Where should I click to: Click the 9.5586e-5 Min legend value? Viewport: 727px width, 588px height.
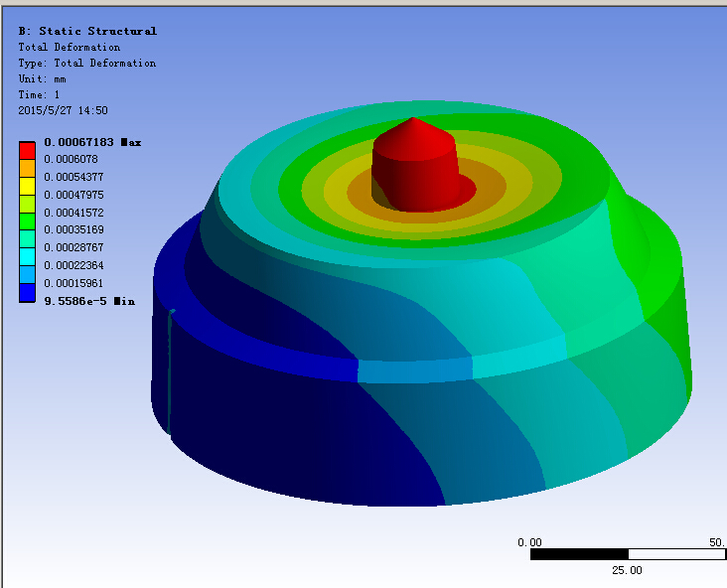[89, 301]
